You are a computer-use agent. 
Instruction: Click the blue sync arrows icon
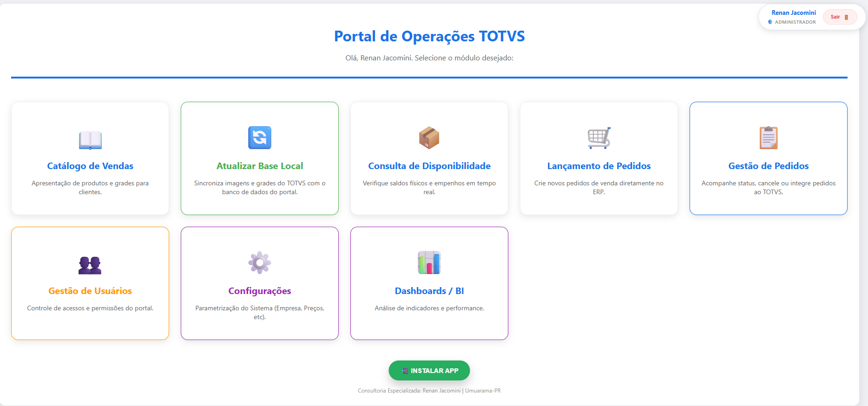point(260,138)
